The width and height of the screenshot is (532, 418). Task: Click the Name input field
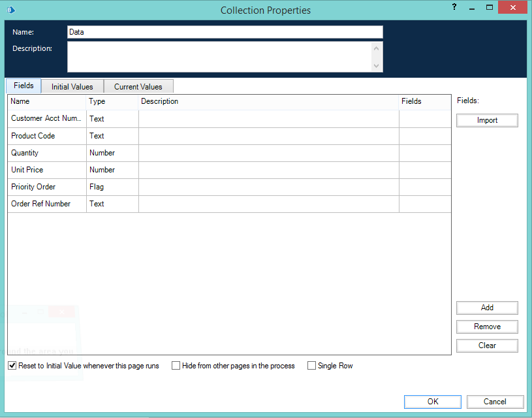coord(225,32)
